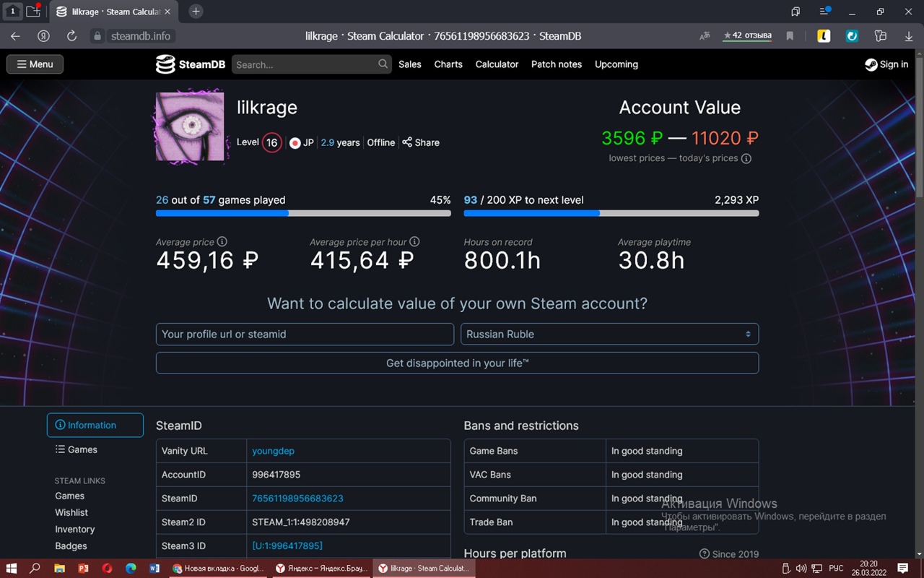Click the level 16 badge circle
Viewport: 924px width, 578px height.
pyautogui.click(x=271, y=142)
